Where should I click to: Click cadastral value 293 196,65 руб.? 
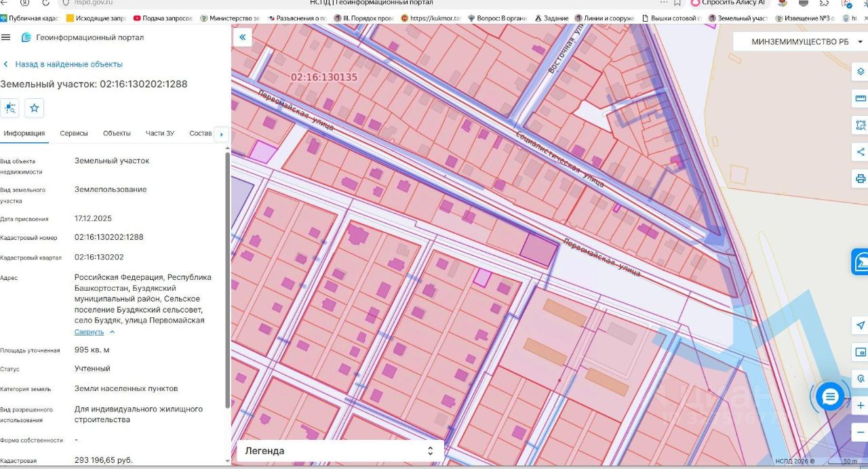coord(104,460)
